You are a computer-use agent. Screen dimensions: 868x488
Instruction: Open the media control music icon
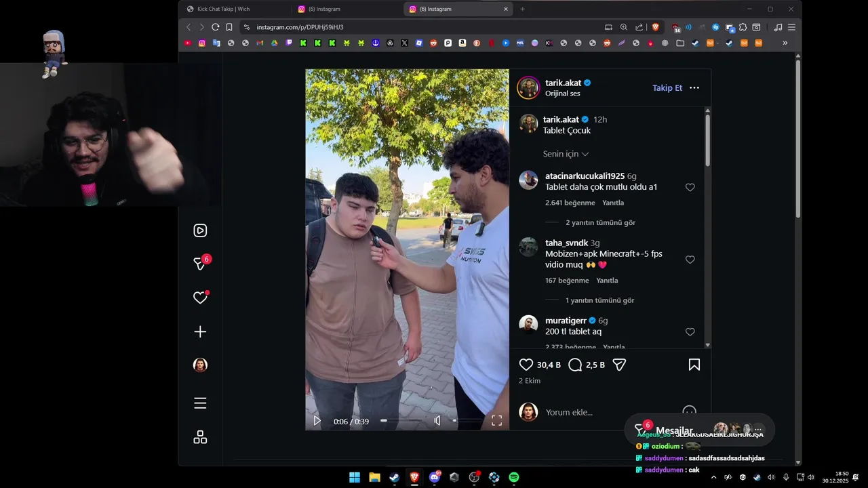(x=778, y=27)
